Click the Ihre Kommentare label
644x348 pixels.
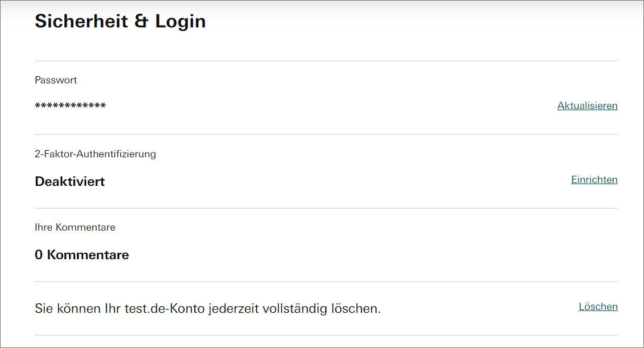point(75,227)
